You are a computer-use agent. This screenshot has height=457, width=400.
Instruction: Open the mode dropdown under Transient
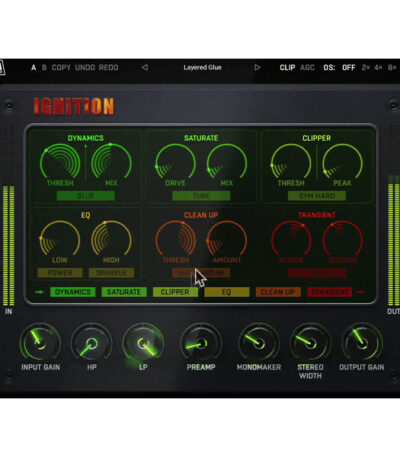317,273
